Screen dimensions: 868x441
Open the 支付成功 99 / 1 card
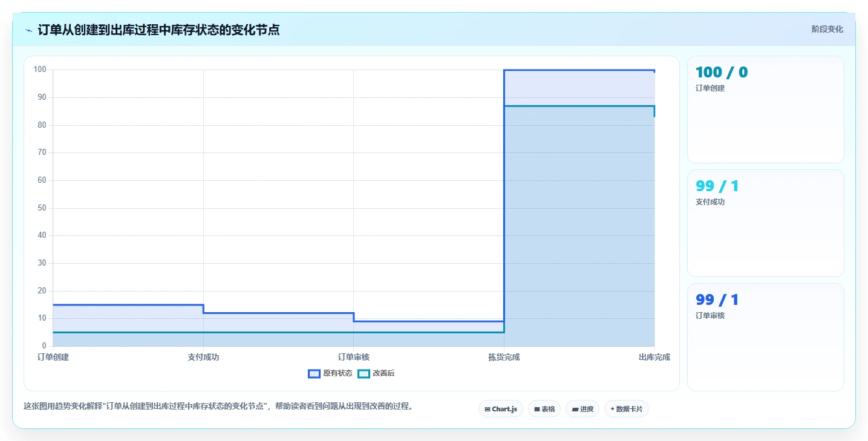pos(765,223)
